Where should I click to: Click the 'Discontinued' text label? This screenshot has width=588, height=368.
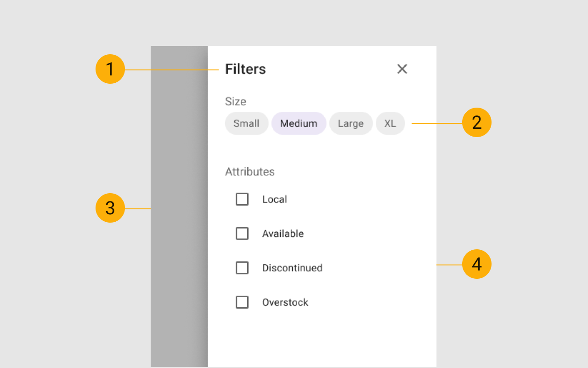tap(292, 268)
